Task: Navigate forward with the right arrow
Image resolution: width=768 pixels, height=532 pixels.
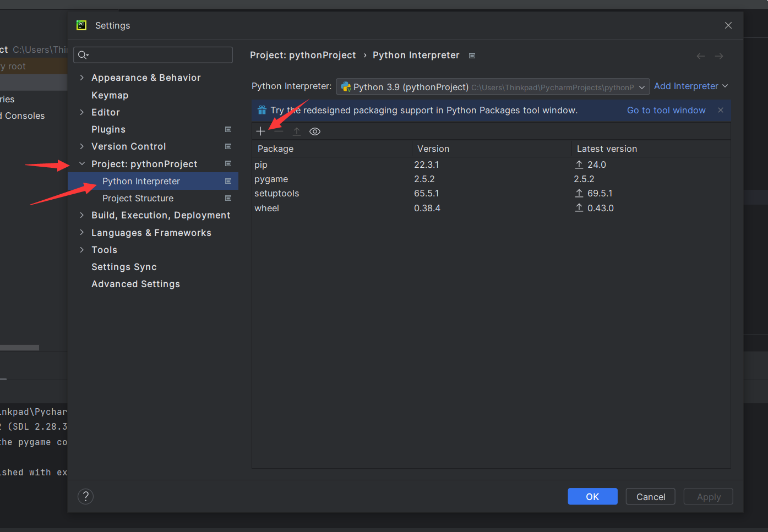Action: (x=719, y=56)
